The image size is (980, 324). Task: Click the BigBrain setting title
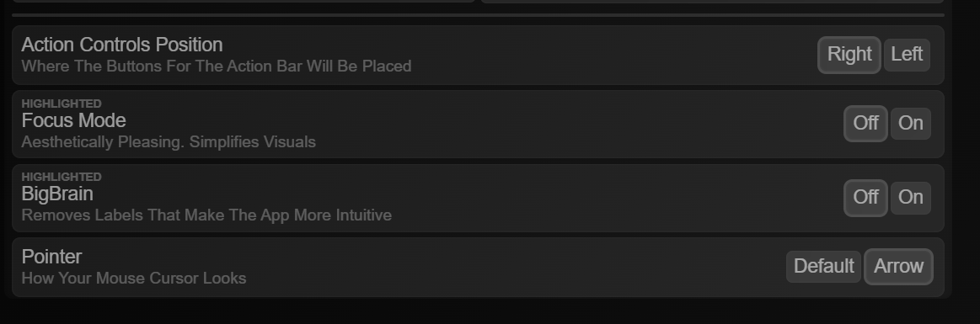tap(57, 194)
